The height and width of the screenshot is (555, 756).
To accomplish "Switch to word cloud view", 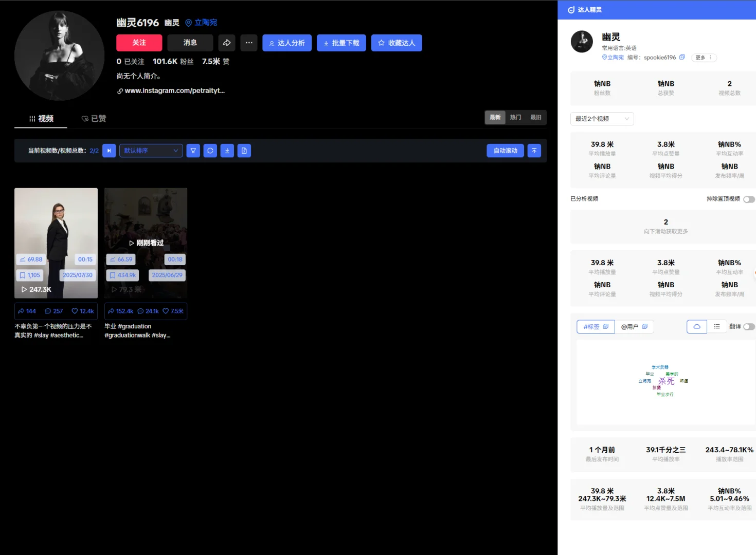I will click(697, 326).
